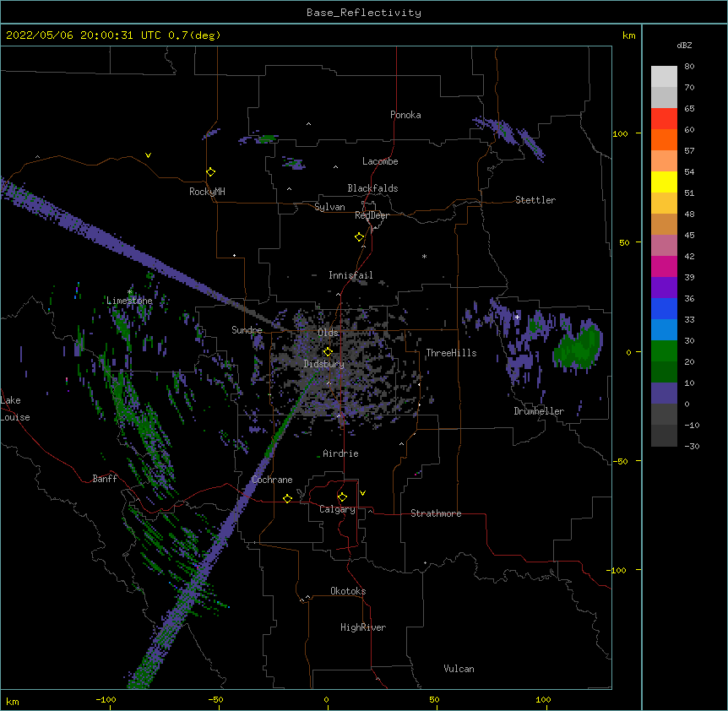Select the white asterisk marker east of Innisfail

click(x=424, y=256)
